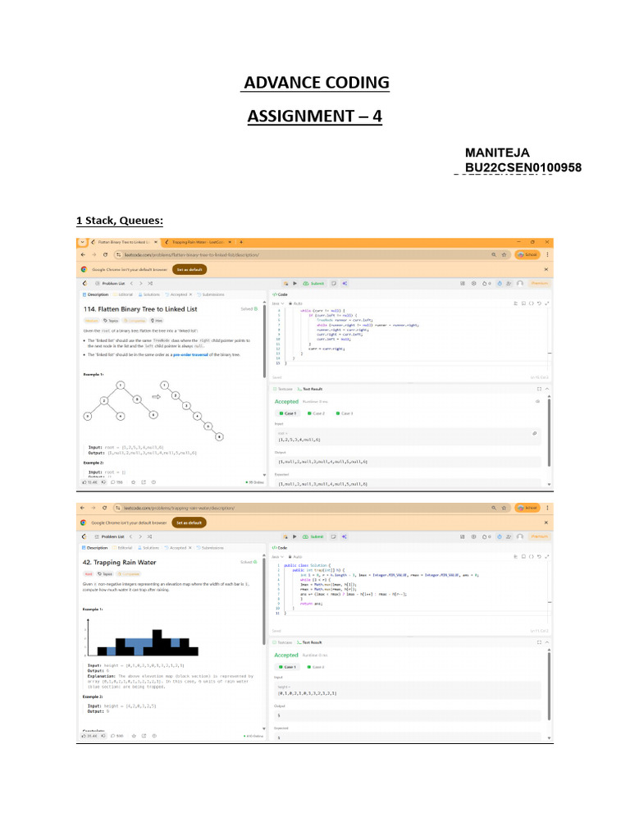The width and height of the screenshot is (630, 840).
Task: Like the Trapping Rain Water problem (31.4K)
Action: (x=89, y=736)
